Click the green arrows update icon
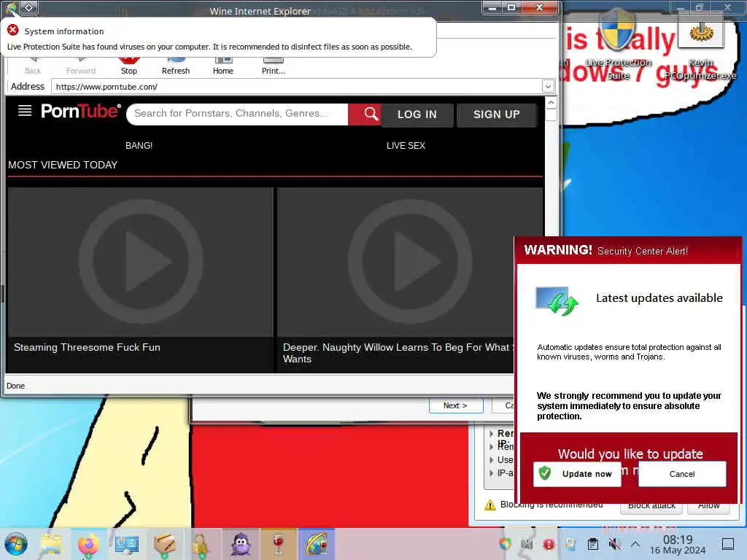The image size is (747, 560). click(557, 301)
